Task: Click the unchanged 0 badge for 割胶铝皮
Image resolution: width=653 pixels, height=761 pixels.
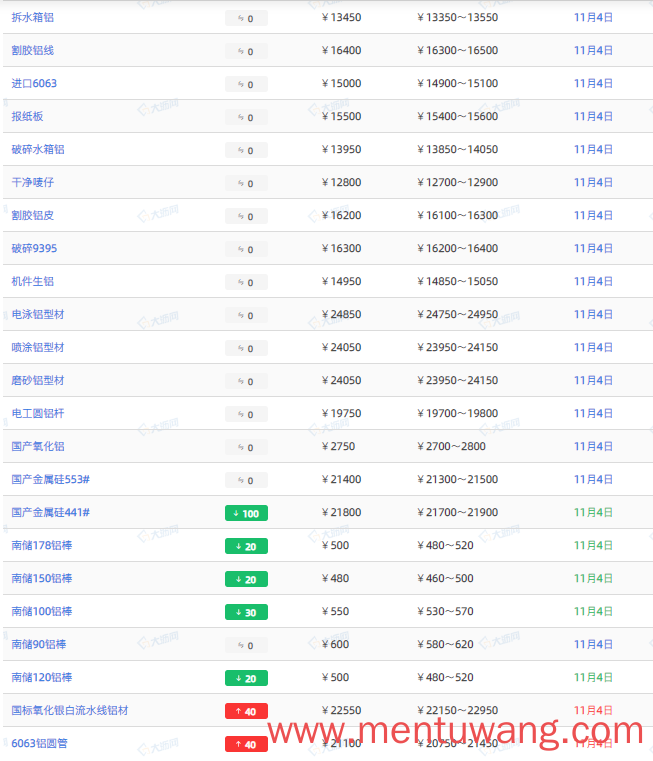Action: (x=246, y=216)
